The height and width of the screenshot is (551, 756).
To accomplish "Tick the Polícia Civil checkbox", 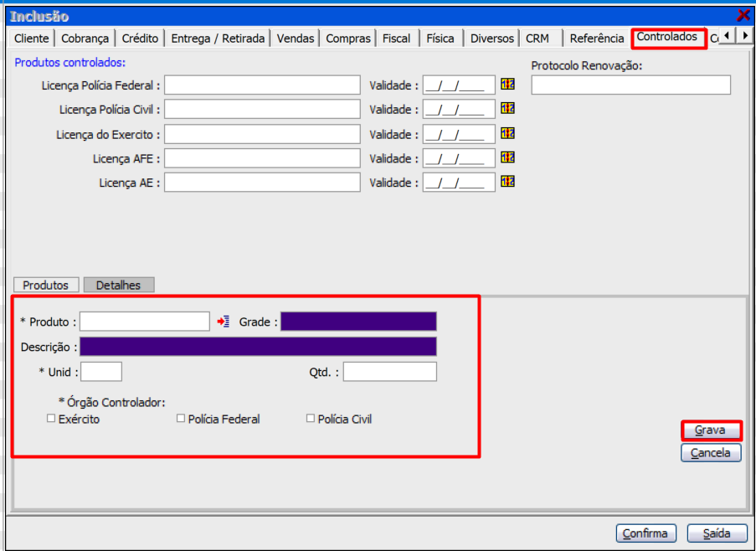I will [311, 419].
